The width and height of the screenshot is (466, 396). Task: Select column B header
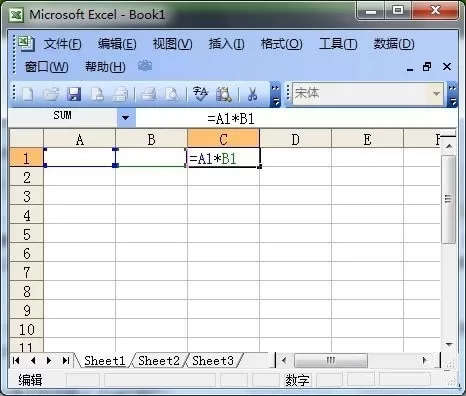pyautogui.click(x=151, y=139)
